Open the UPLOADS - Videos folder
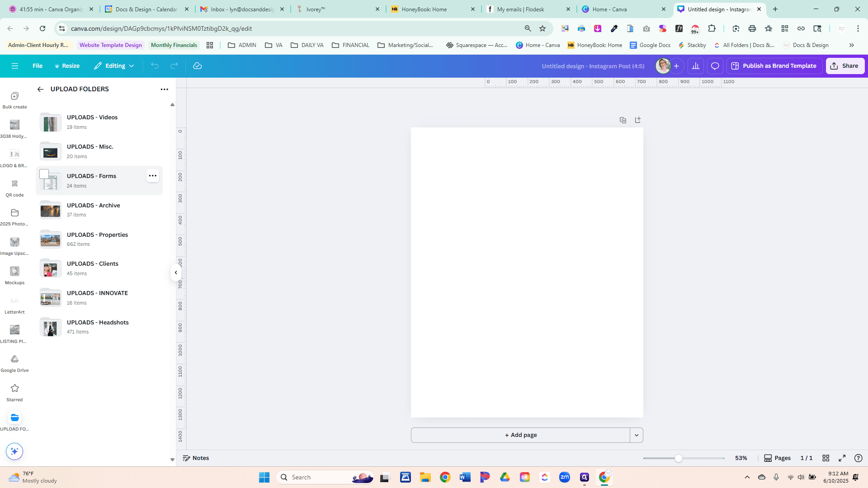The height and width of the screenshot is (488, 868). point(99,122)
